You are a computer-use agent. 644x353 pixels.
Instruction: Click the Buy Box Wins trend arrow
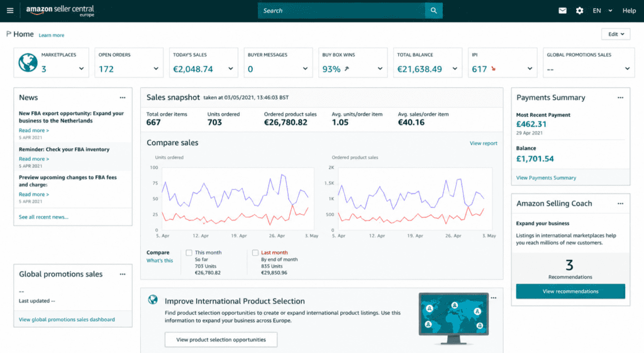347,69
